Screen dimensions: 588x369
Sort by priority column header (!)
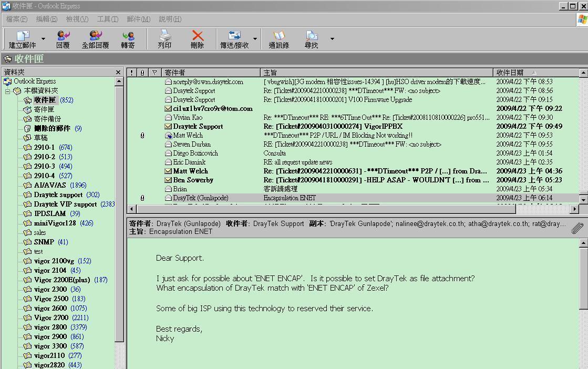click(x=132, y=73)
